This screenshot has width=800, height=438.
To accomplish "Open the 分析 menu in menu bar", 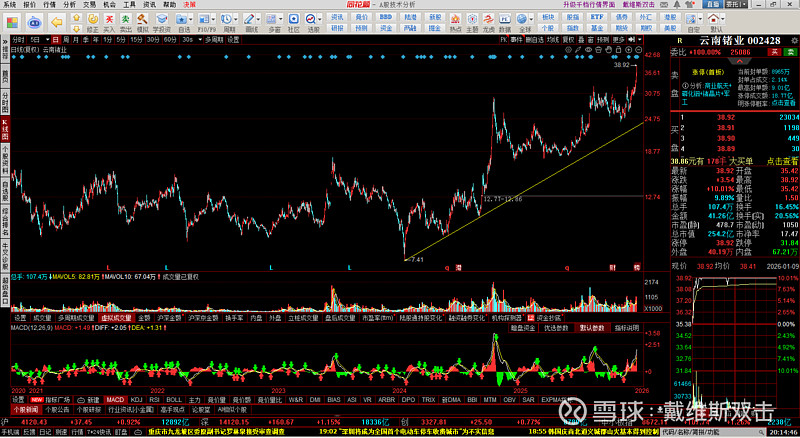I will click(x=68, y=5).
